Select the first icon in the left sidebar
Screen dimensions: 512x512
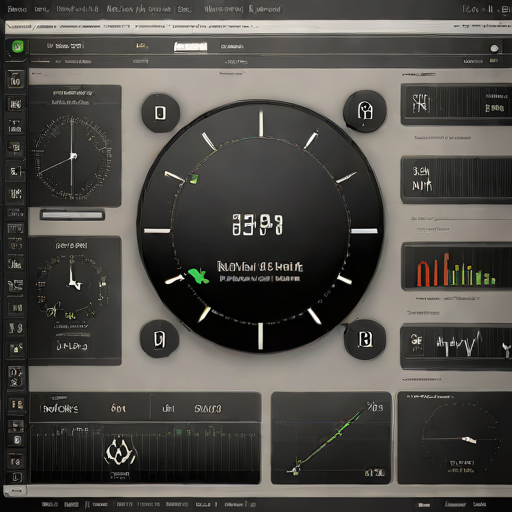pyautogui.click(x=15, y=80)
